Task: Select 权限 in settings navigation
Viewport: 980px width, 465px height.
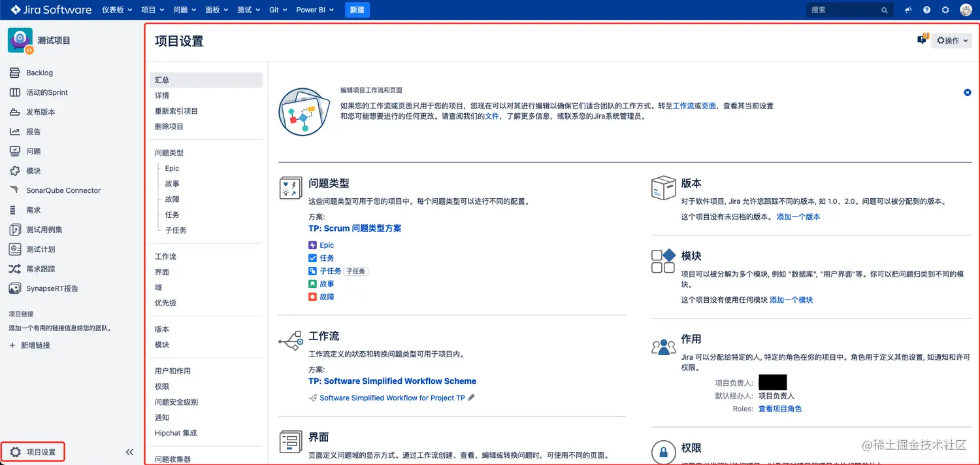Action: click(x=162, y=387)
